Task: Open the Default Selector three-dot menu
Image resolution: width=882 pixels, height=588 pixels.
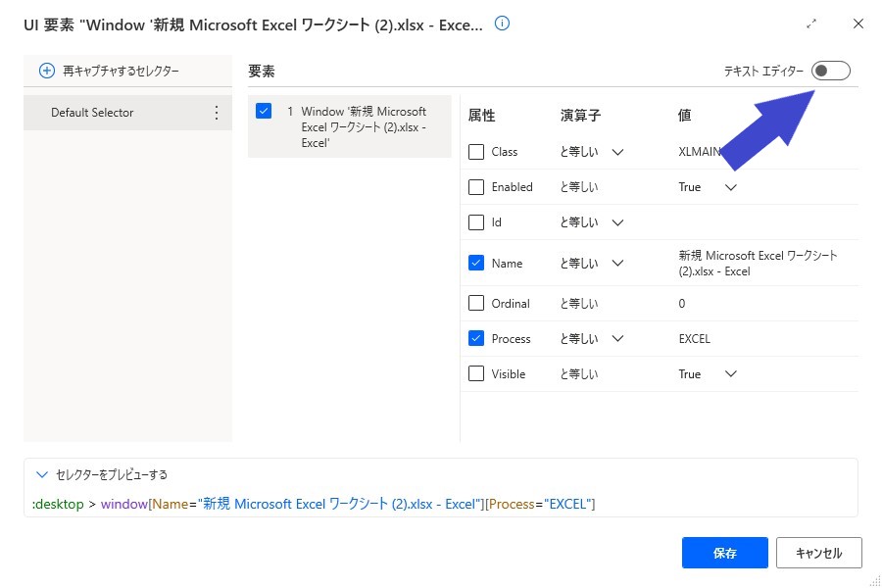Action: (217, 113)
